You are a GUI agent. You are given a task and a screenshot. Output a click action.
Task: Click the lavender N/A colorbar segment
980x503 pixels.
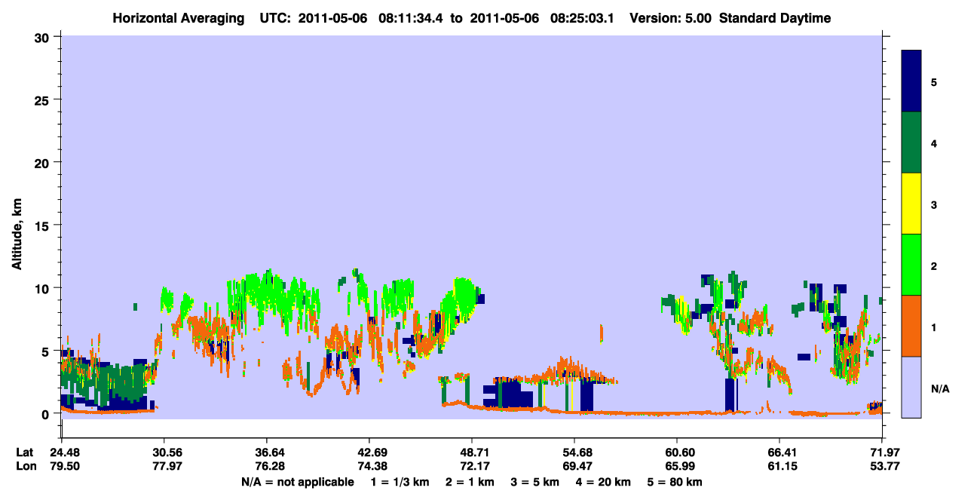click(x=911, y=387)
